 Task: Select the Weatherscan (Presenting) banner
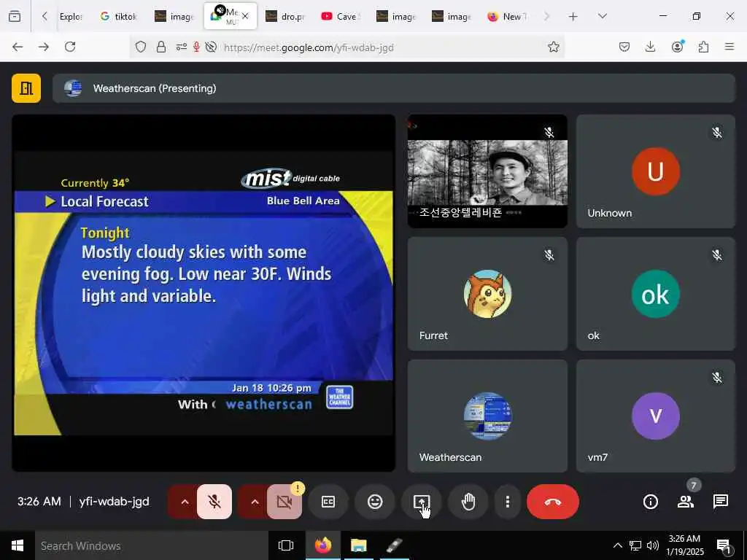393,88
